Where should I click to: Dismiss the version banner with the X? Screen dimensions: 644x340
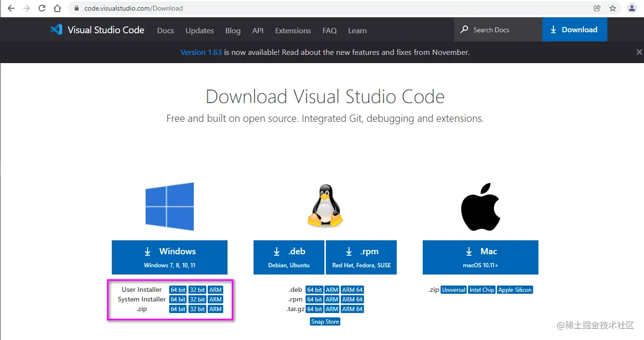[x=639, y=52]
